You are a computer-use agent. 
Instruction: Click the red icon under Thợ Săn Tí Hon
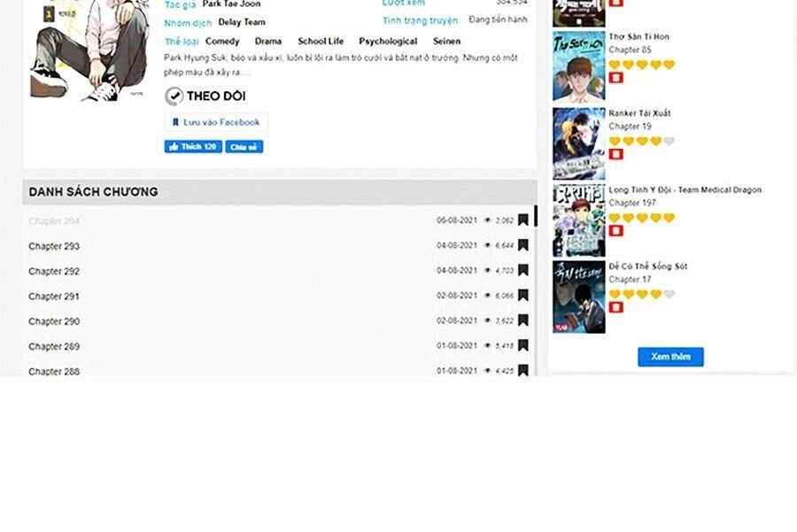pos(616,78)
